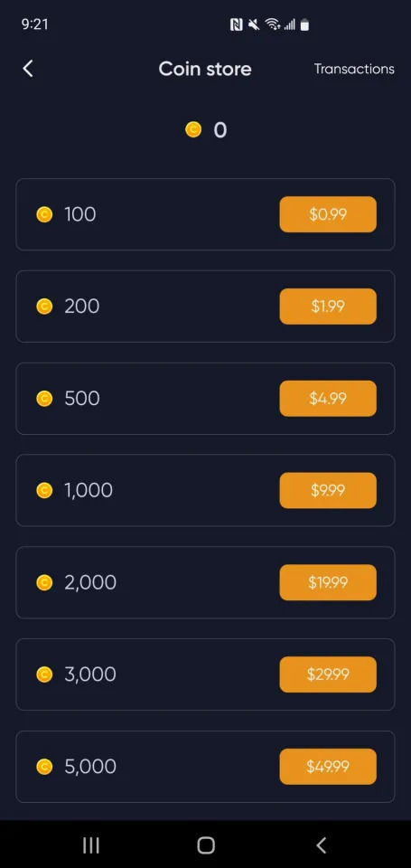This screenshot has height=868, width=411.
Task: Buy 100 coins for $0.99
Action: coord(328,214)
